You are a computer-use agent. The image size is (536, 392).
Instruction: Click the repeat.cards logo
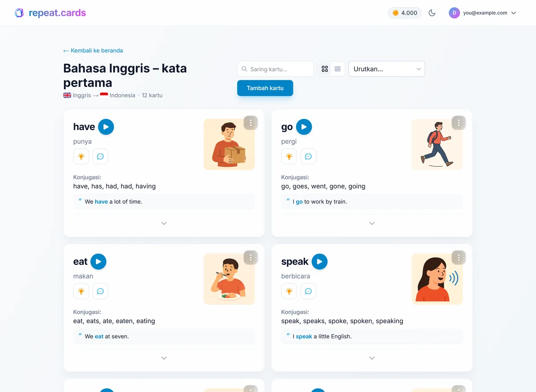(x=50, y=13)
